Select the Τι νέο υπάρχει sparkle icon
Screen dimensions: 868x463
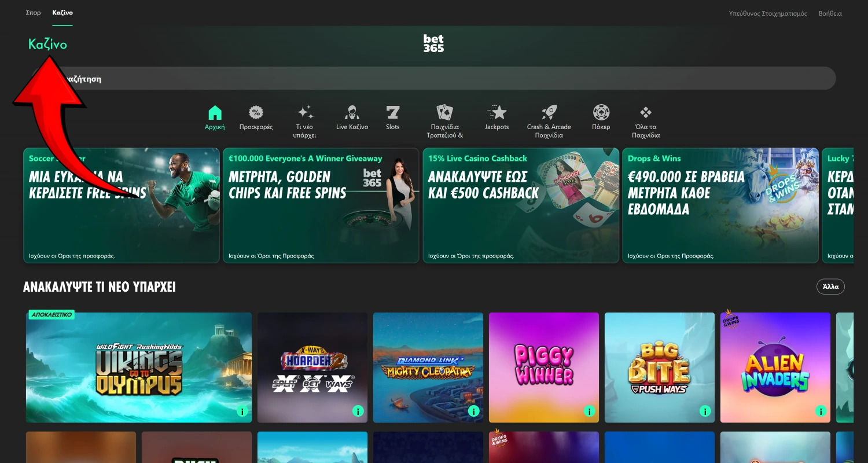305,113
